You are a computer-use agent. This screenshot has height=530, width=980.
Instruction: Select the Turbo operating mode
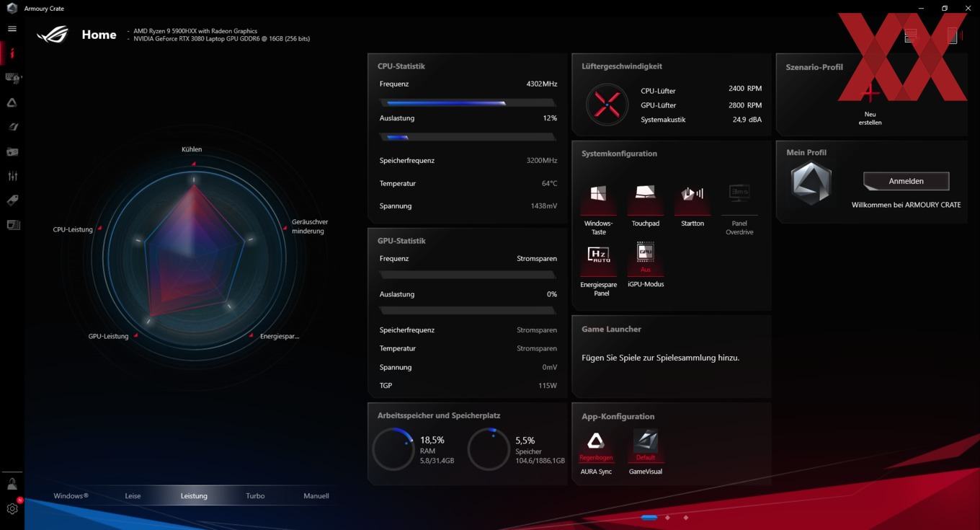(x=255, y=496)
